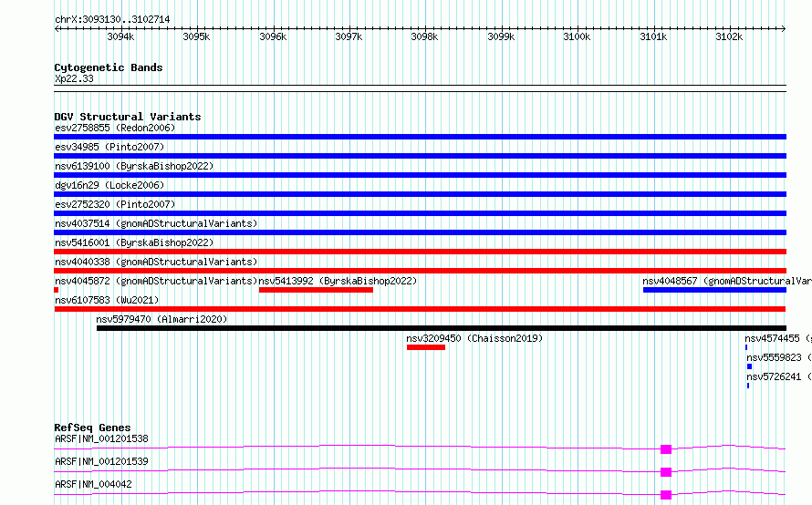Open nsv4040338 (gnomADStructuralVariants) label

pos(156,262)
